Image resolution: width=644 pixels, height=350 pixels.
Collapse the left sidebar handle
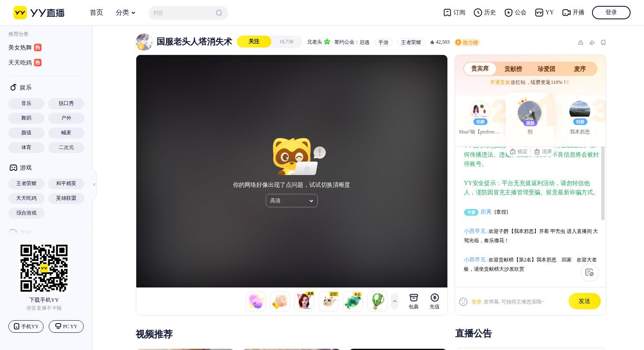(94, 185)
